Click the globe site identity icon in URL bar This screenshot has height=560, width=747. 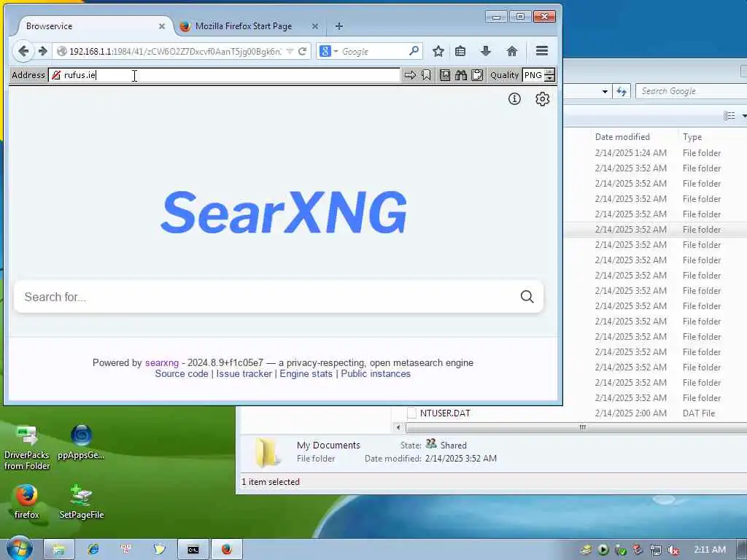tap(61, 51)
